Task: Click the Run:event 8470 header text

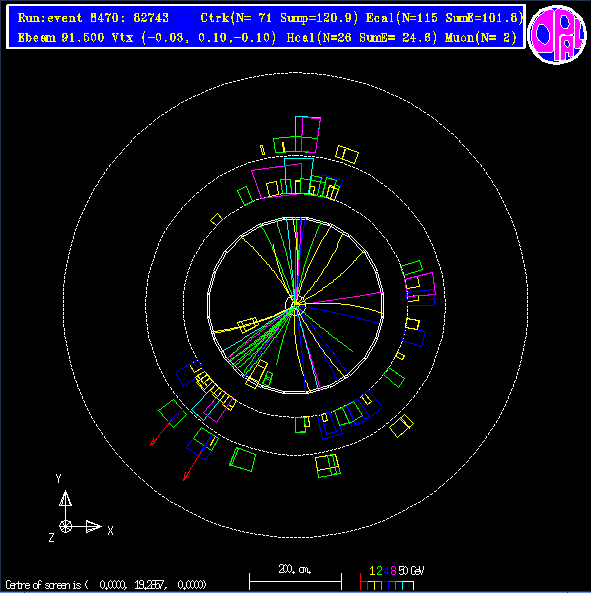Action: click(x=93, y=18)
